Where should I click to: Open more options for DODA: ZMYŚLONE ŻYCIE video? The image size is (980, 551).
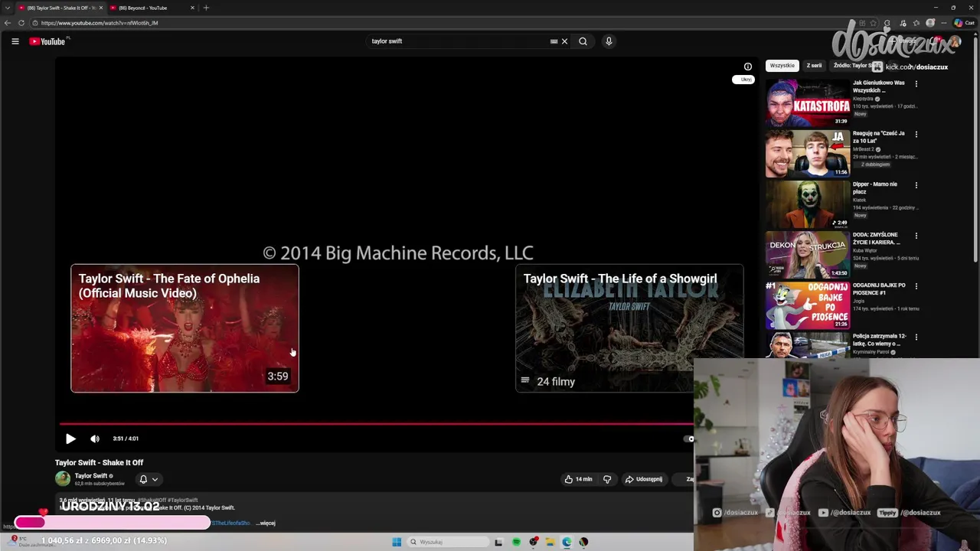[x=916, y=235]
